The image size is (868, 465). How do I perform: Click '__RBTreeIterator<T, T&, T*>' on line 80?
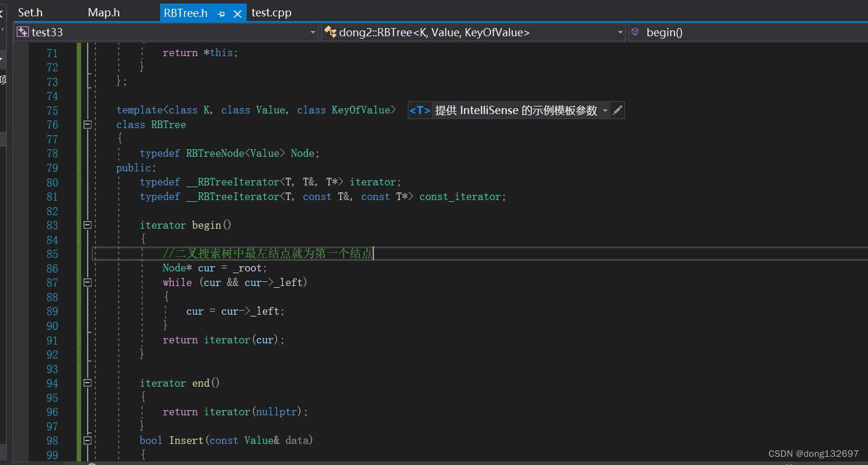tap(265, 182)
